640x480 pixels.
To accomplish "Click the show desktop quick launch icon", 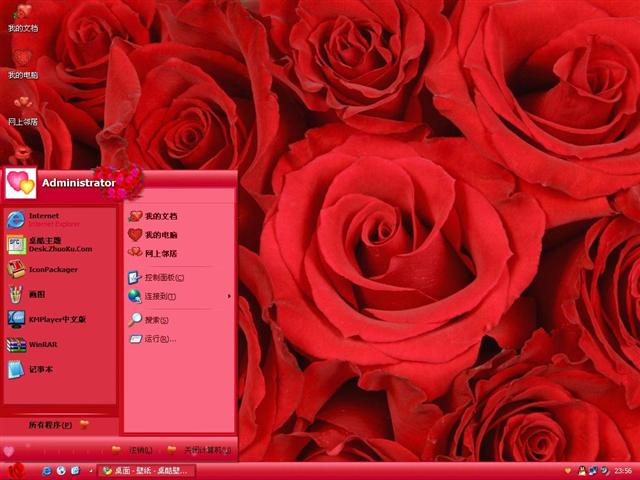I will (75, 471).
